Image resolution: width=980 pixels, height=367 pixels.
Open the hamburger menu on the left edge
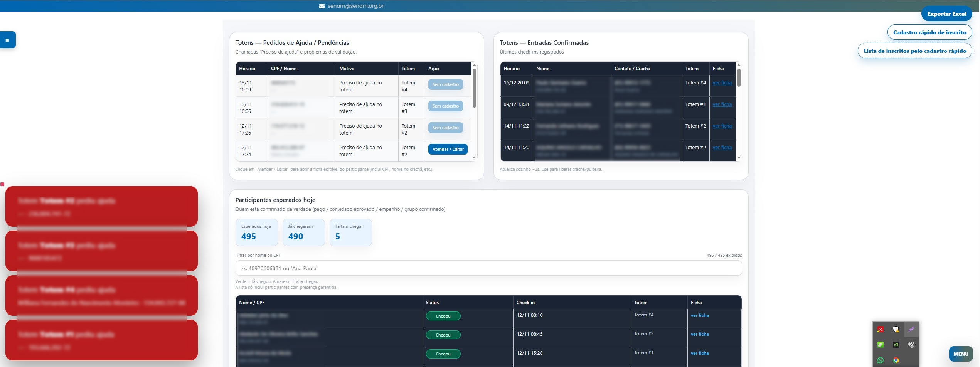point(7,39)
